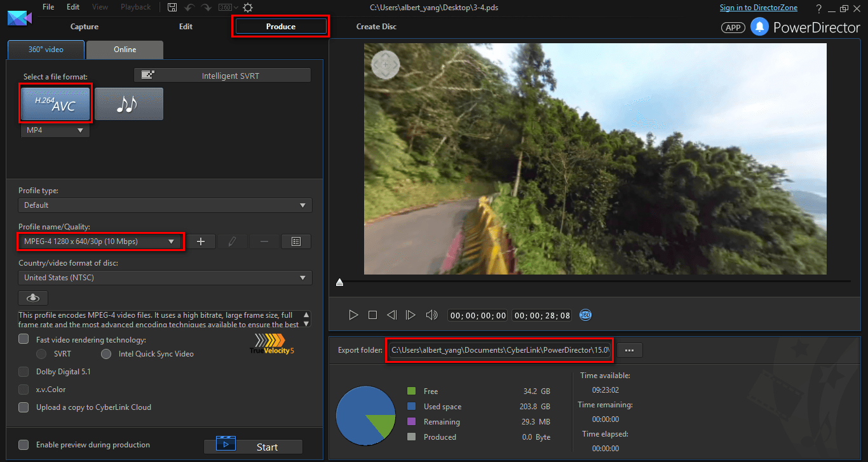Click the 360 navigation pad on the preview
The image size is (868, 462).
(x=385, y=64)
